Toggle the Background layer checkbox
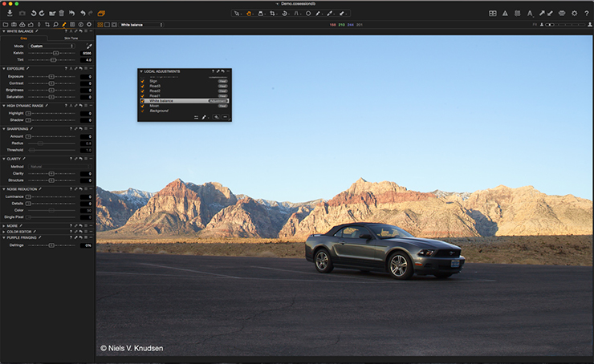Screen dimensions: 594x364 (142, 111)
